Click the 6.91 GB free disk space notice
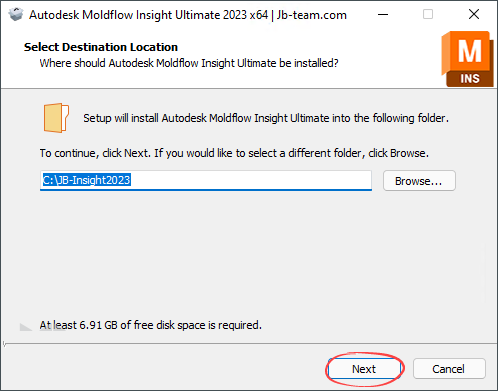 151,325
